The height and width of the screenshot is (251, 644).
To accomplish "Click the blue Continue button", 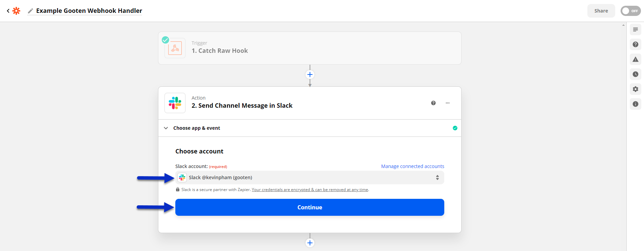I will point(310,207).
